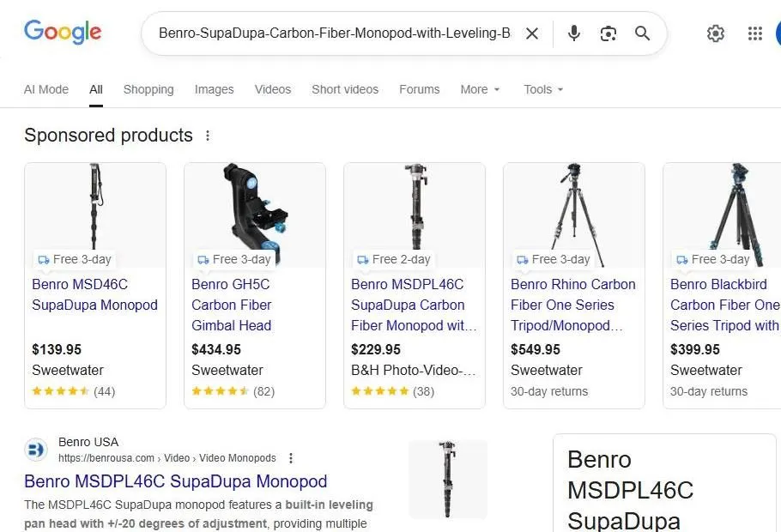781x532 pixels.
Task: Switch to the Shopping tab
Action: (x=148, y=89)
